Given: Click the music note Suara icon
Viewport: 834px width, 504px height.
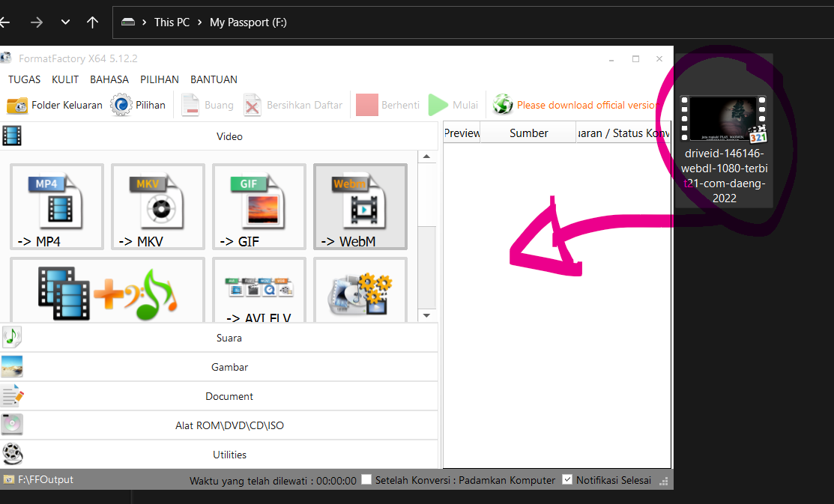Looking at the screenshot, I should (x=12, y=337).
